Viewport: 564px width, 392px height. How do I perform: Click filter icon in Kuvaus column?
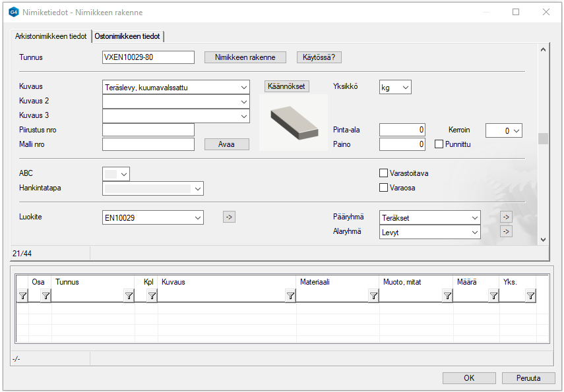point(290,296)
